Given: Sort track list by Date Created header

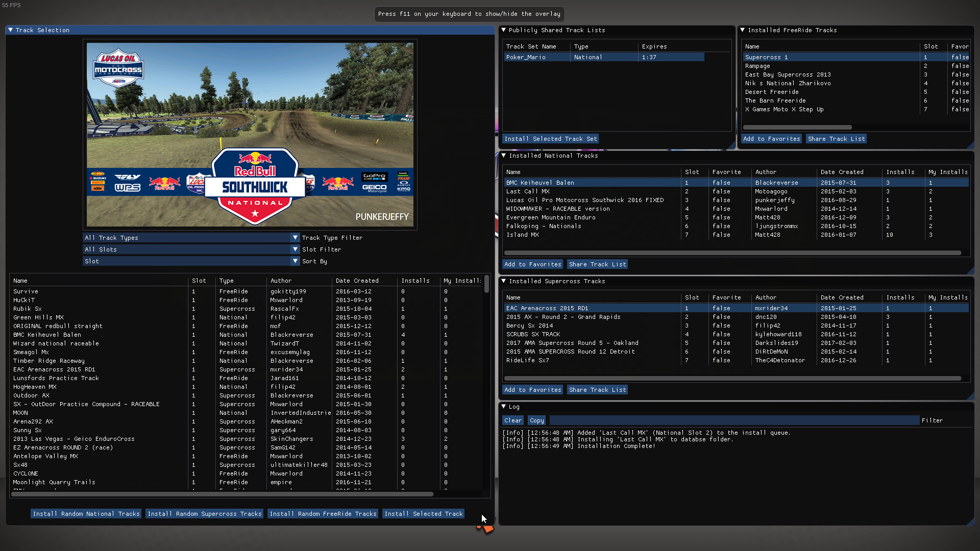Looking at the screenshot, I should (x=357, y=281).
